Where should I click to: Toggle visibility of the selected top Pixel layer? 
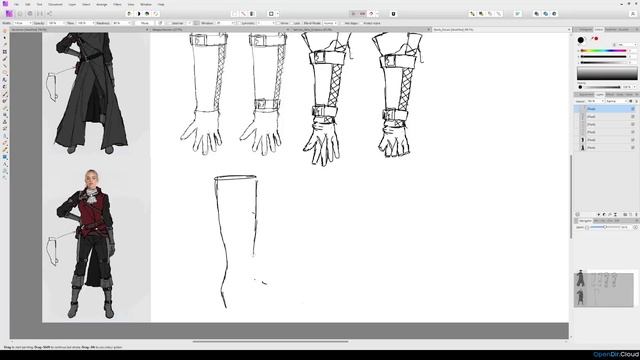pyautogui.click(x=633, y=109)
